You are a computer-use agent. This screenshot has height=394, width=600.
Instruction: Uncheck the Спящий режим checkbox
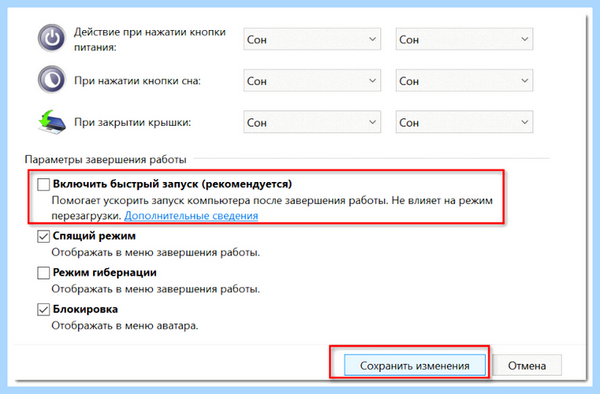pyautogui.click(x=43, y=236)
